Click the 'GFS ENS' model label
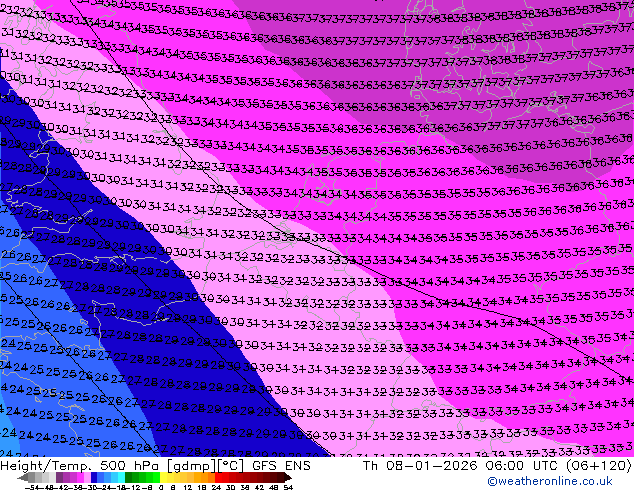 click(281, 465)
